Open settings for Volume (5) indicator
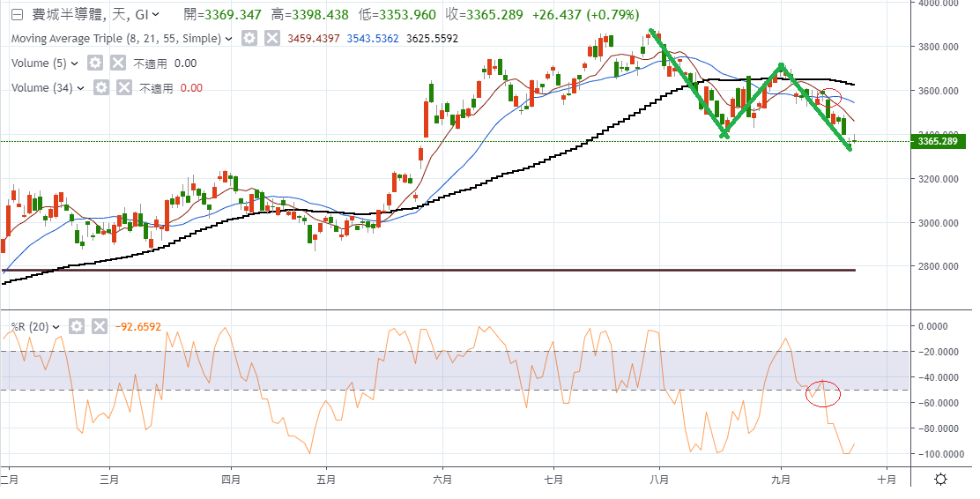 [95, 63]
